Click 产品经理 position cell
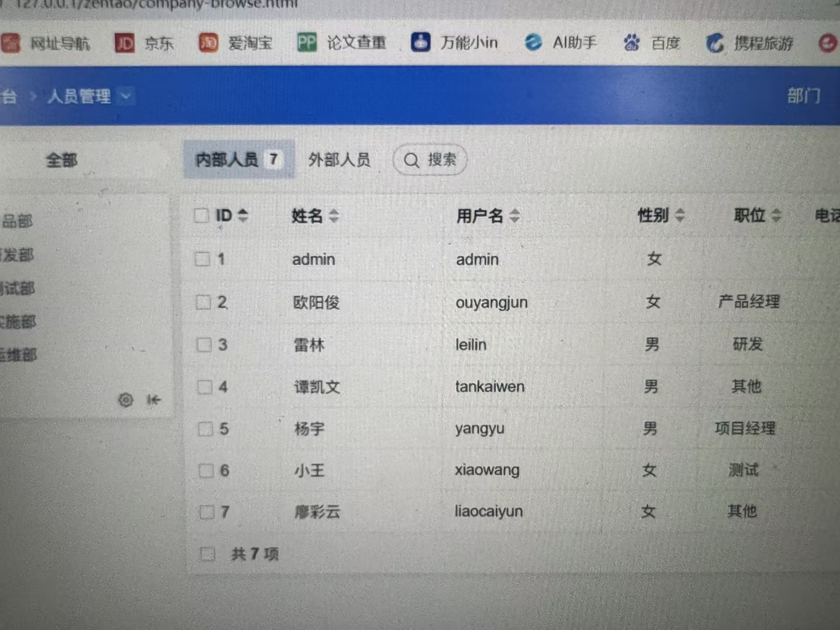This screenshot has width=840, height=630. (749, 302)
